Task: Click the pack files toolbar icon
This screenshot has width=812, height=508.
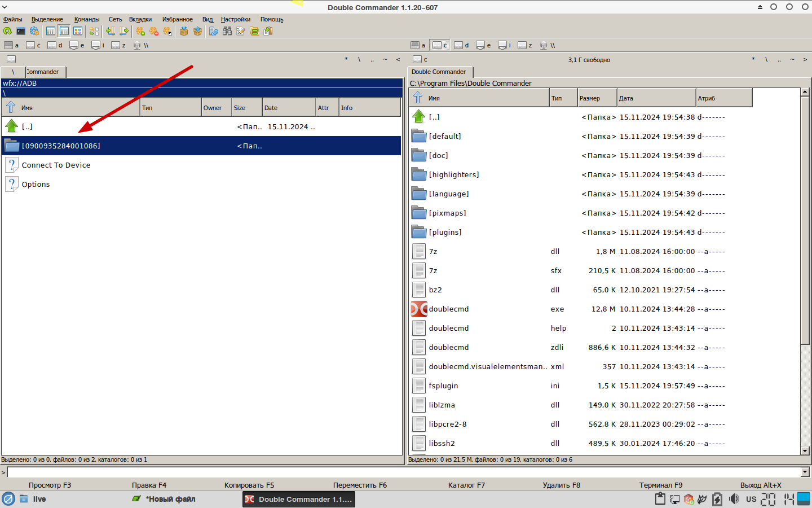Action: tap(184, 31)
